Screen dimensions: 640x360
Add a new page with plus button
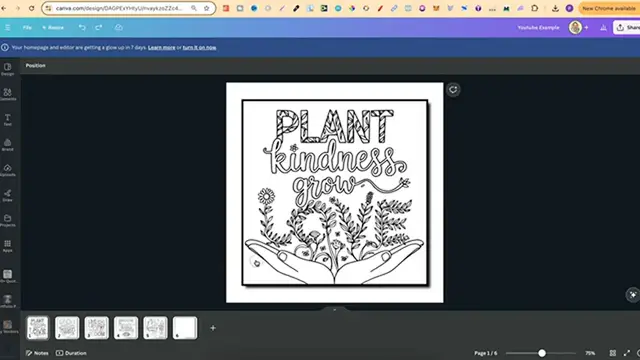tap(213, 328)
